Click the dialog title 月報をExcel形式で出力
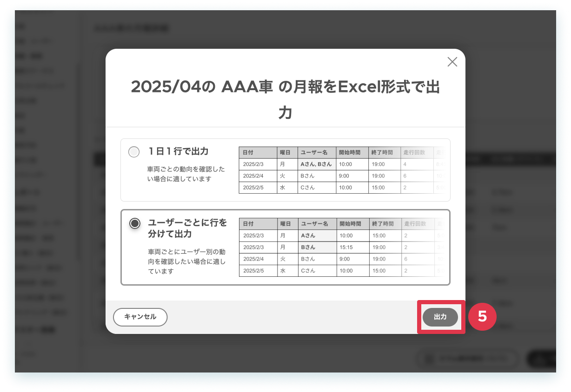Image resolution: width=571 pixels, height=392 pixels. pos(285,99)
